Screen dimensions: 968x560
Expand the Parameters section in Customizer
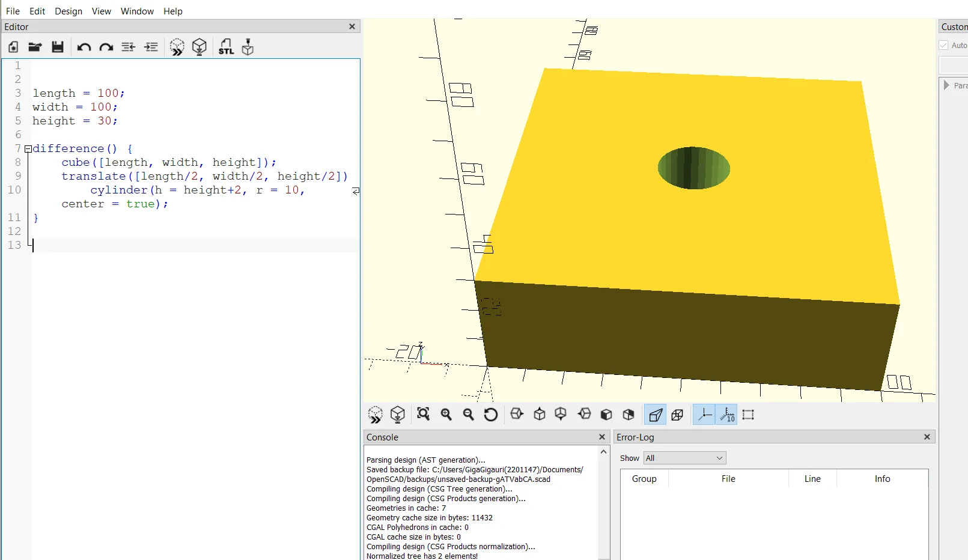[x=947, y=85]
